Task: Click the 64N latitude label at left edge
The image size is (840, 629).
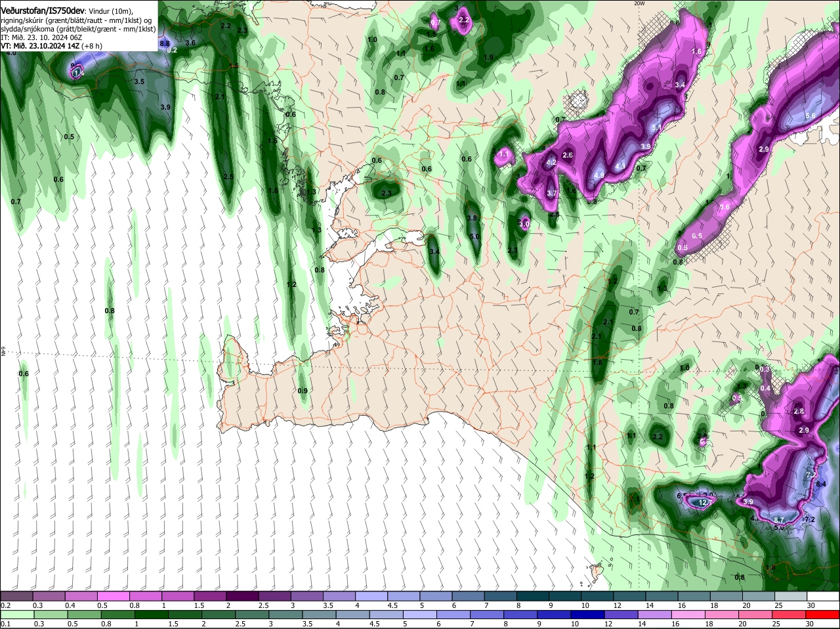Action: (3, 352)
